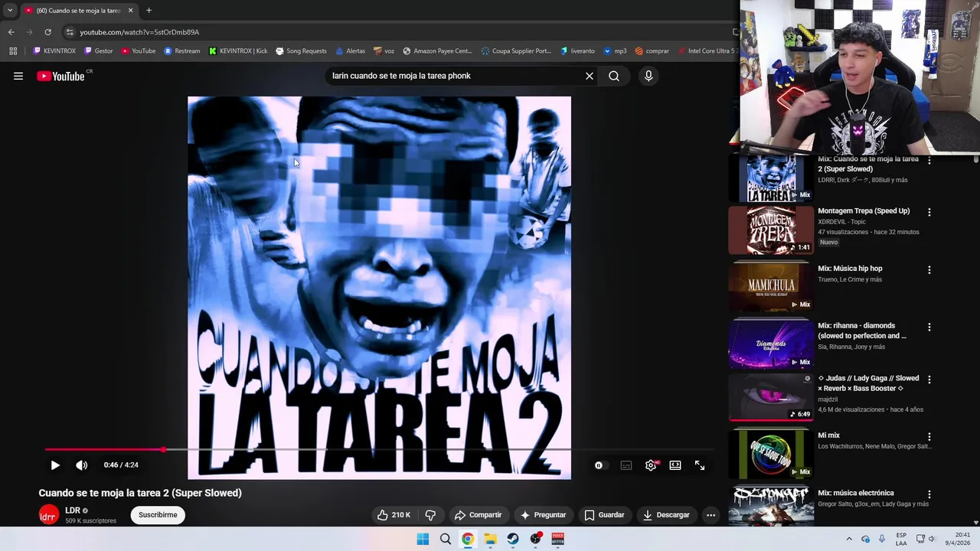Image resolution: width=980 pixels, height=551 pixels.
Task: Close the Cuando se te moja tab
Action: (130, 11)
